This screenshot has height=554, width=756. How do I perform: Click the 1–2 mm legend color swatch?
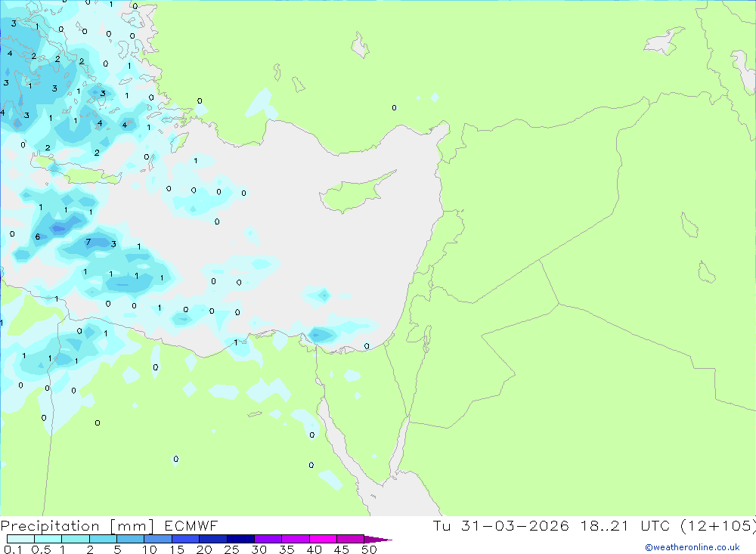tap(76, 539)
